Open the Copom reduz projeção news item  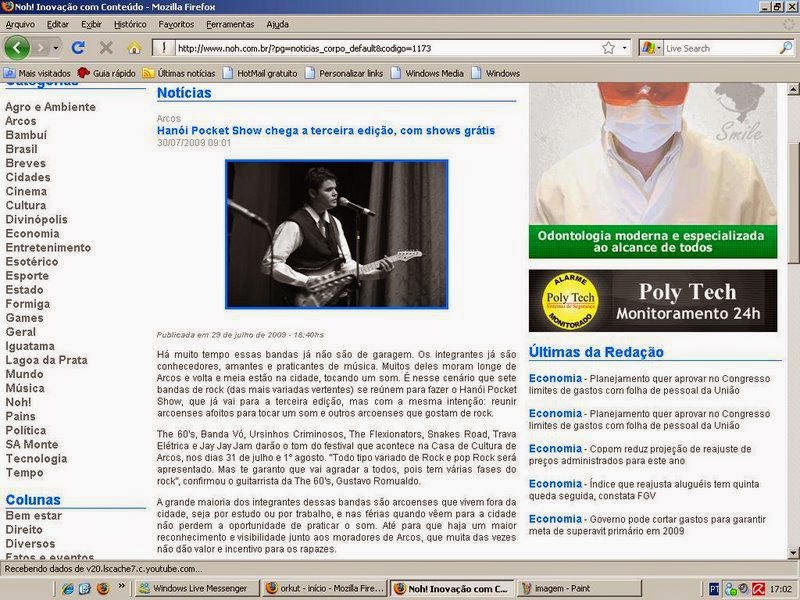coord(640,455)
